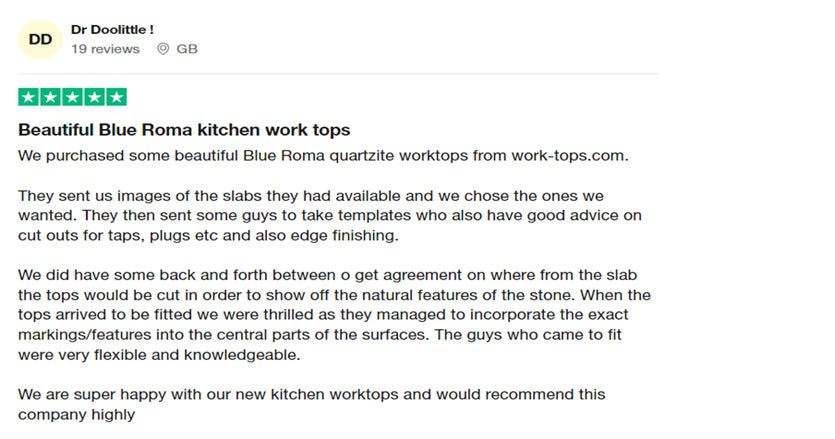
Task: Click the fourth green rating star
Action: click(x=95, y=98)
